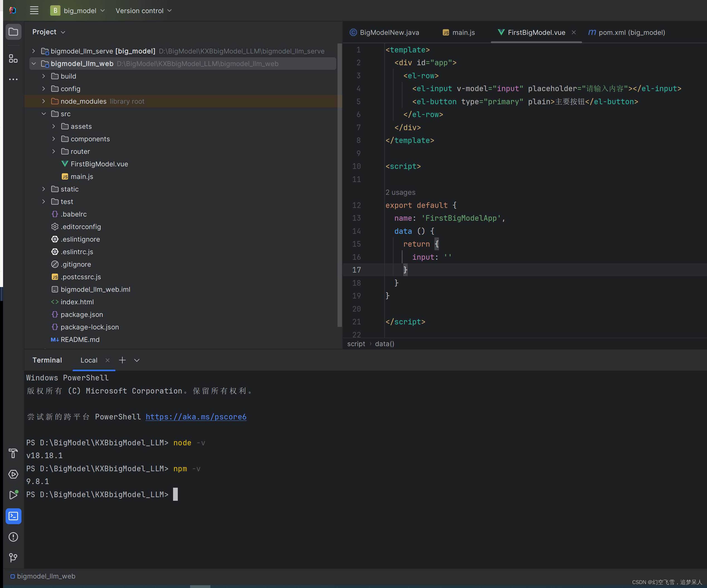
Task: Select the .gitignore file
Action: tap(71, 264)
